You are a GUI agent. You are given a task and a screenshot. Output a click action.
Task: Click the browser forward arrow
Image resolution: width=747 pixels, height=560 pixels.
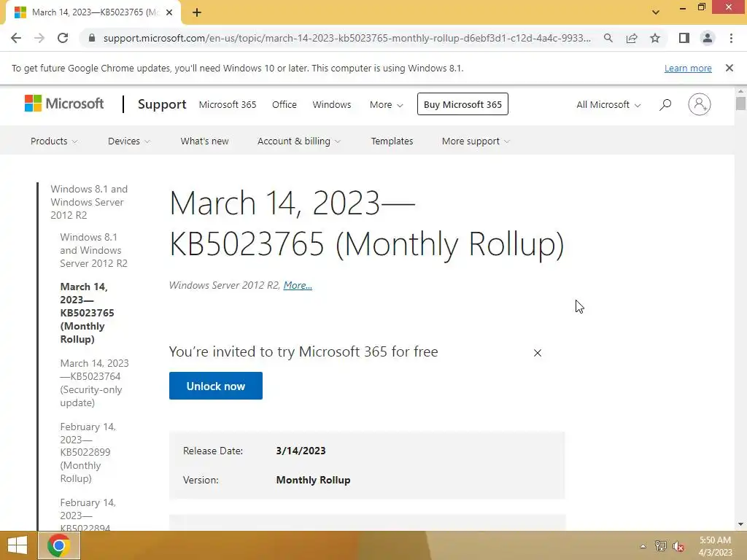[x=39, y=38]
